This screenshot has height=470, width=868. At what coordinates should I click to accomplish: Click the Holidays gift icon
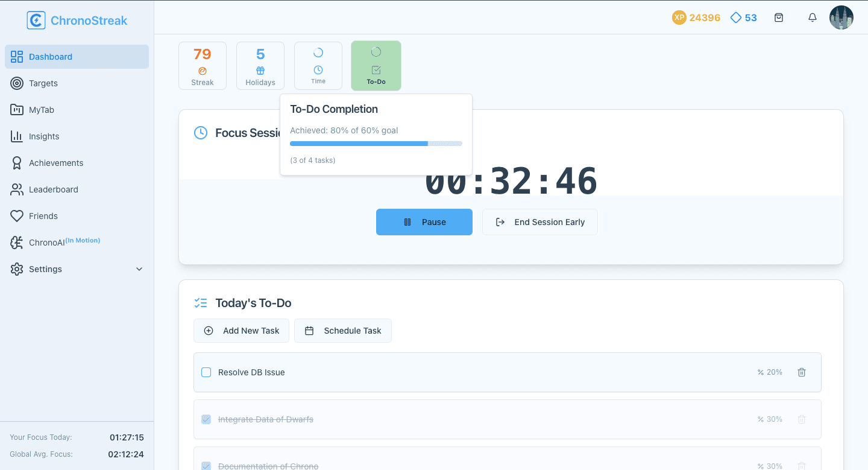[260, 71]
